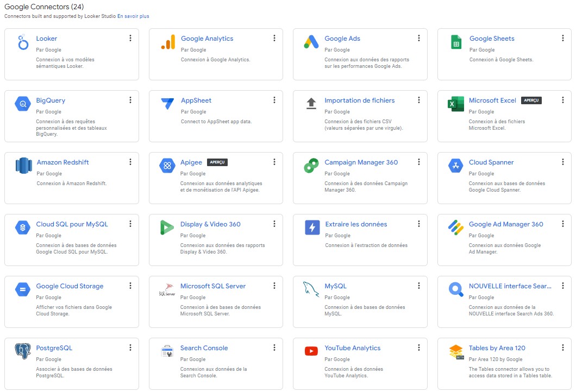Click the Search Console icon
This screenshot has width=576, height=392.
pyautogui.click(x=167, y=351)
